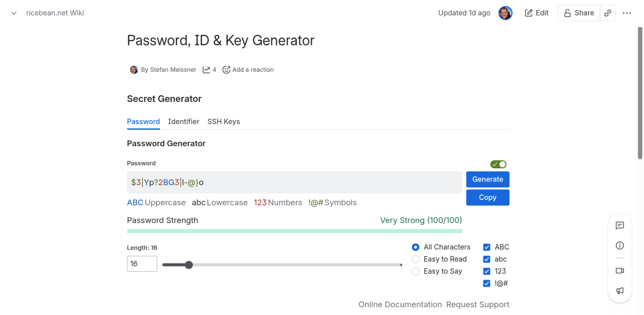644x315 pixels.
Task: Switch to the Identifier tab
Action: [x=183, y=121]
